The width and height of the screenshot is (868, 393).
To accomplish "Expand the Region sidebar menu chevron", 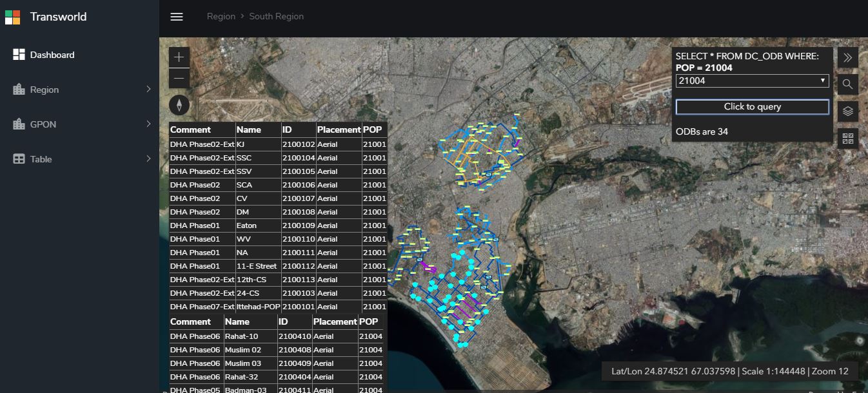I will click(x=148, y=90).
